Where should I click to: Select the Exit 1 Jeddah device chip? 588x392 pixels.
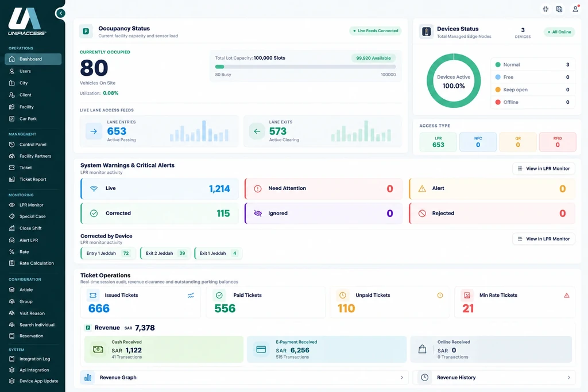[218, 253]
